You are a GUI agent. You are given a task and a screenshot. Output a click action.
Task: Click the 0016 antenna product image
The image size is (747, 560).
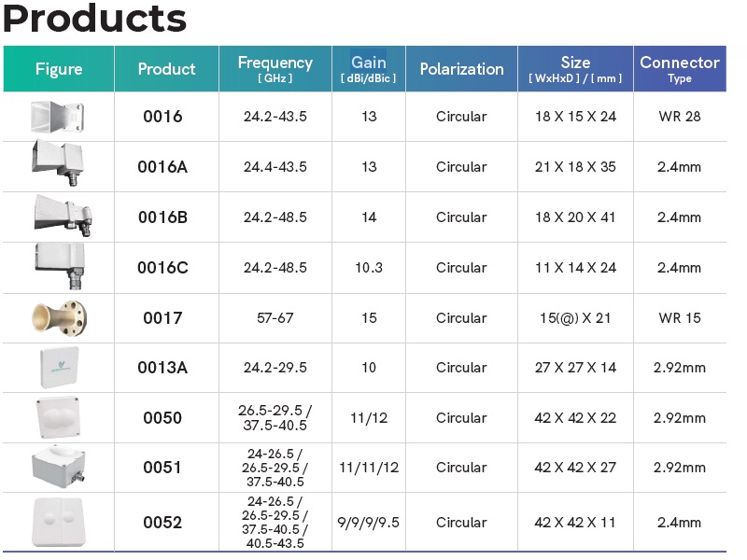tap(58, 118)
